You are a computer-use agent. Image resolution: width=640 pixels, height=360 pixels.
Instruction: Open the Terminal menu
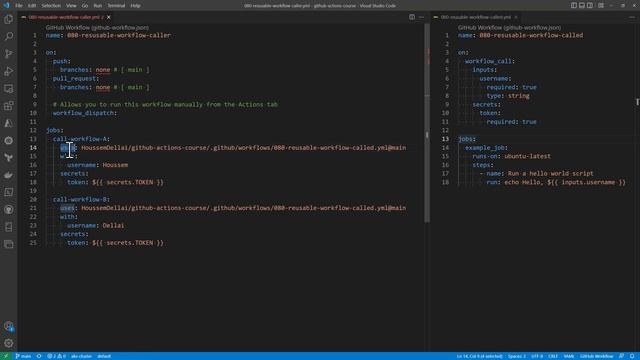pos(116,6)
